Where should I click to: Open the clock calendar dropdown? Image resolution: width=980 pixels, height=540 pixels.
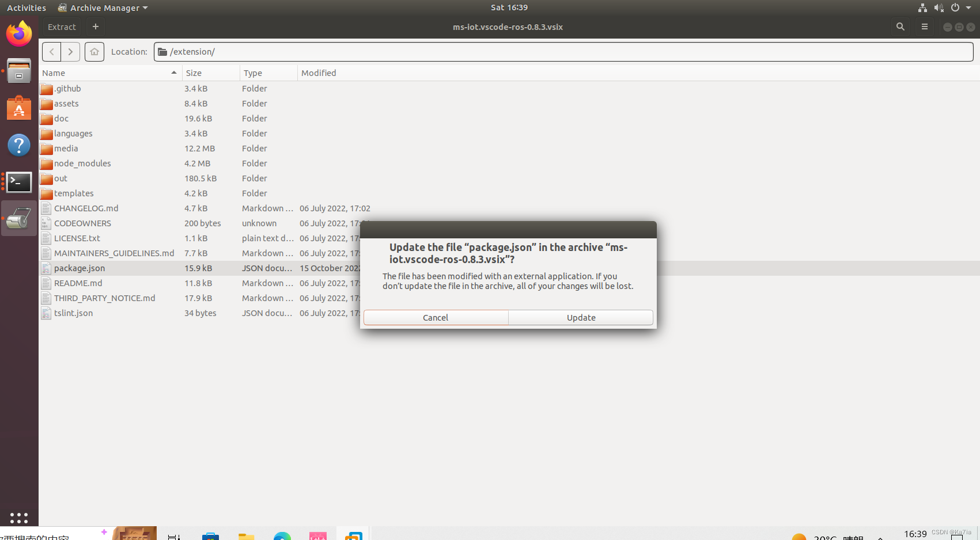(509, 7)
